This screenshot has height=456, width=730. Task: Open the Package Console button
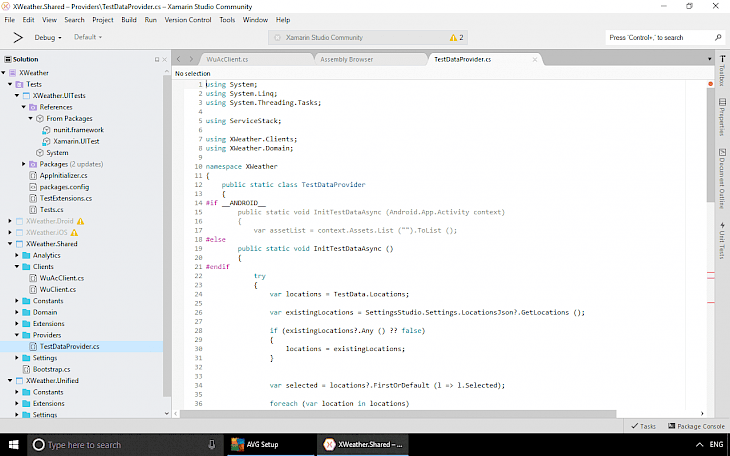[x=696, y=426]
